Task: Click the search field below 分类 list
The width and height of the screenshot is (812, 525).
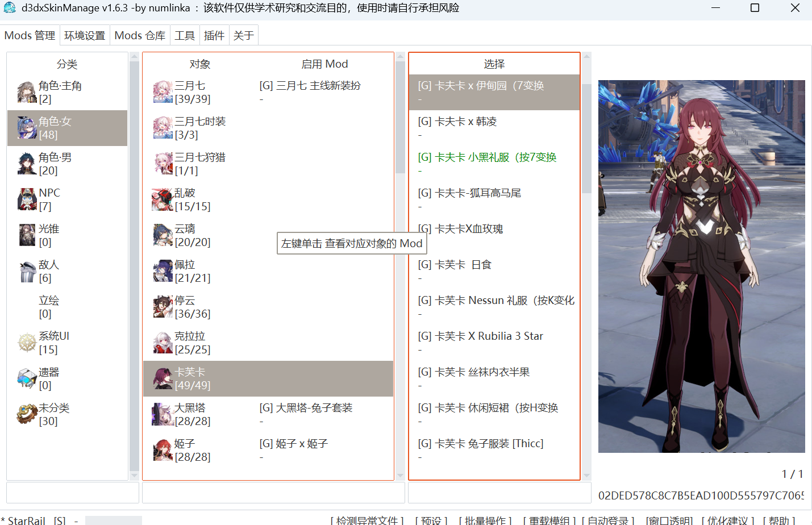Action: click(x=73, y=493)
